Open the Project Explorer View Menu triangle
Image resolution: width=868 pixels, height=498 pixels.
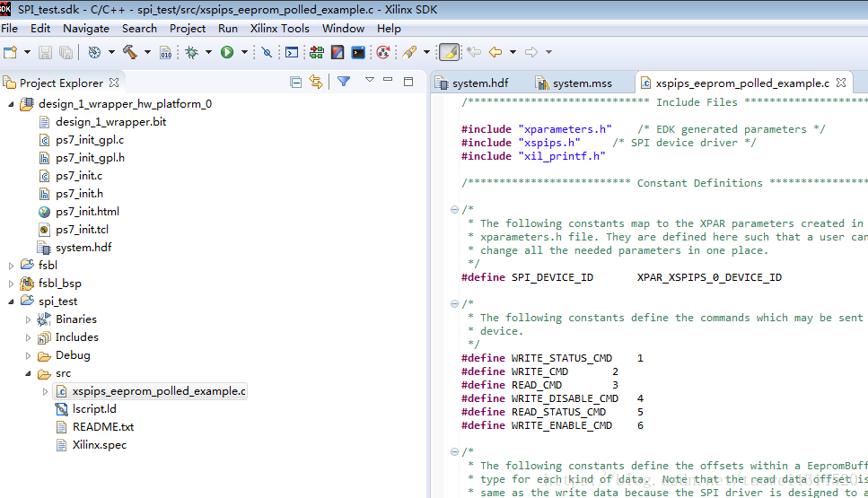tap(370, 80)
